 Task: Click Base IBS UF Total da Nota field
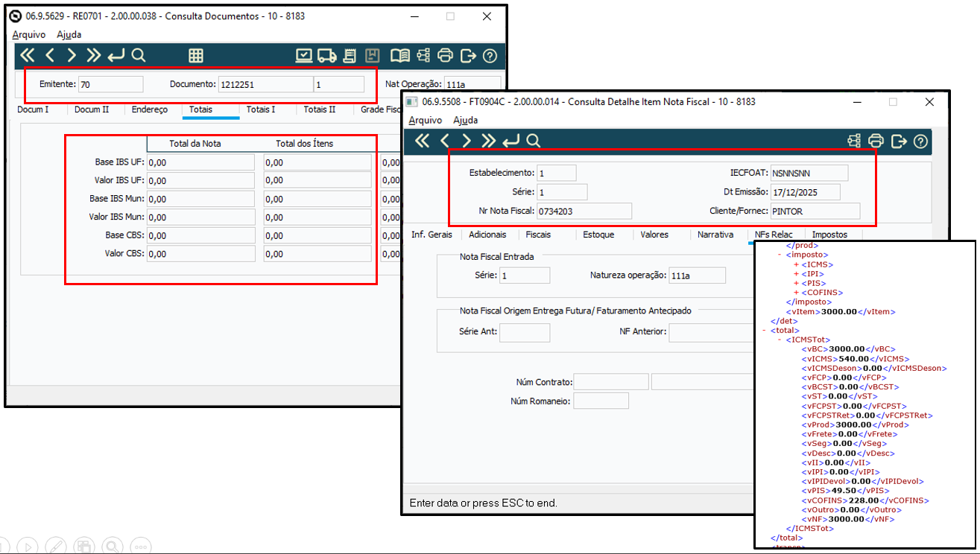tap(200, 162)
